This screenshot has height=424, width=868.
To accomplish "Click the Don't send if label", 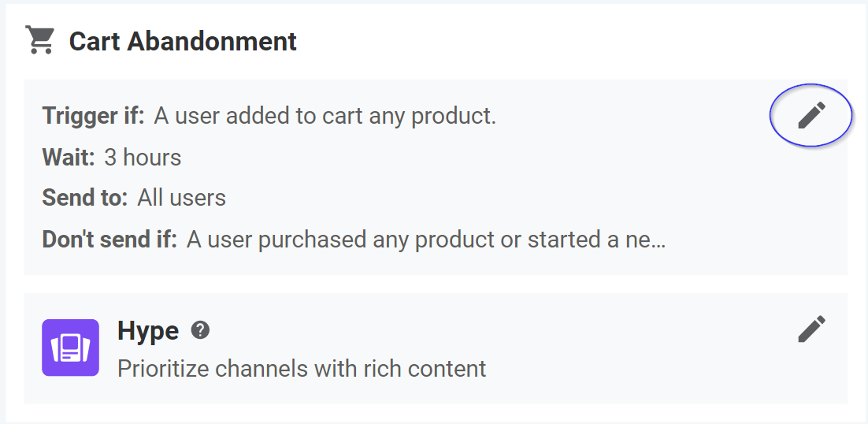I will (109, 240).
